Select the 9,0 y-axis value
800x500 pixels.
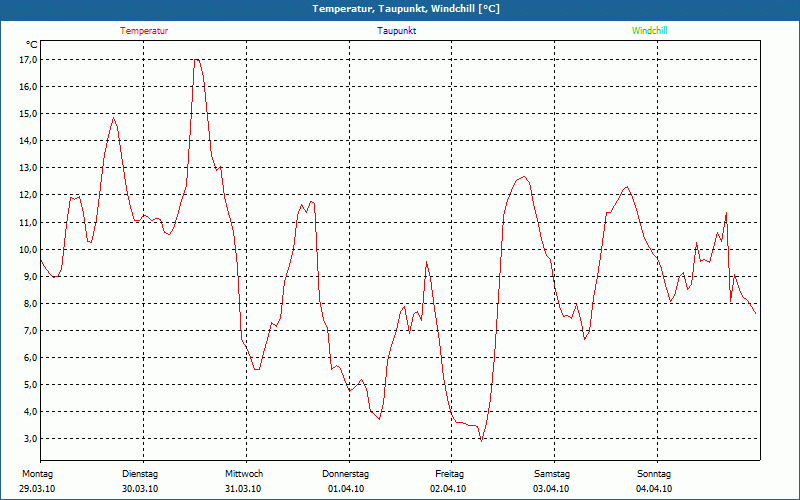(x=31, y=277)
